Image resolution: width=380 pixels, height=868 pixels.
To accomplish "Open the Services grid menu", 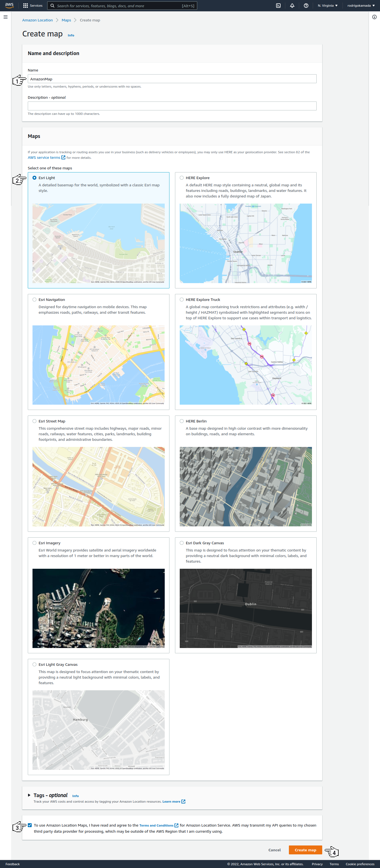I will pos(25,6).
